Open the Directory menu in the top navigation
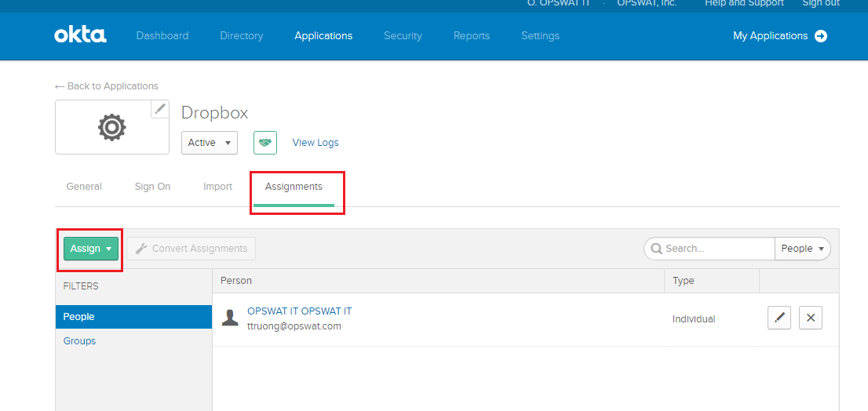 click(x=241, y=36)
